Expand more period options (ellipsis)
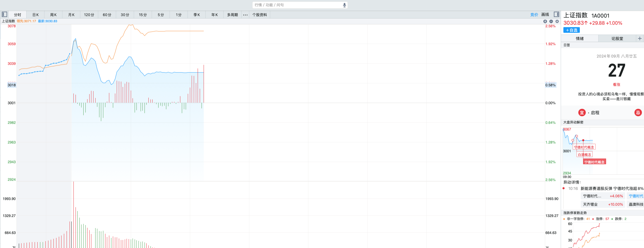Viewport: 644px width, 248px height. pos(245,15)
